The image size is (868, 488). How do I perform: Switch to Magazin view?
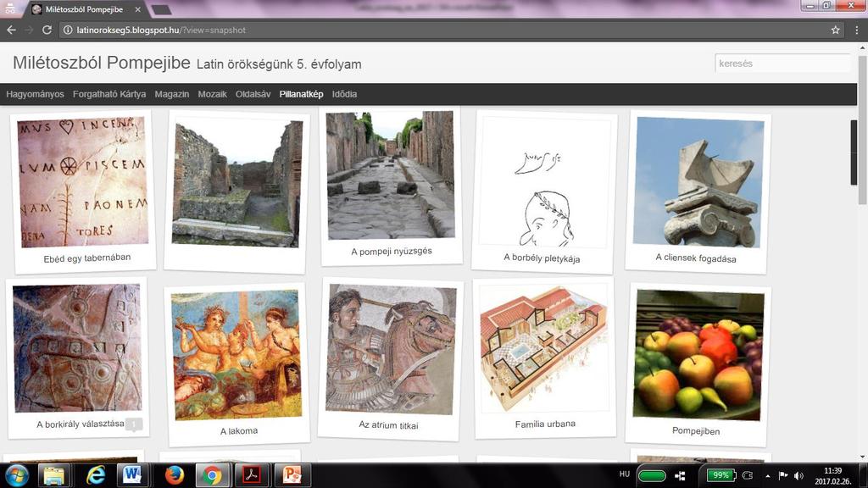point(171,94)
